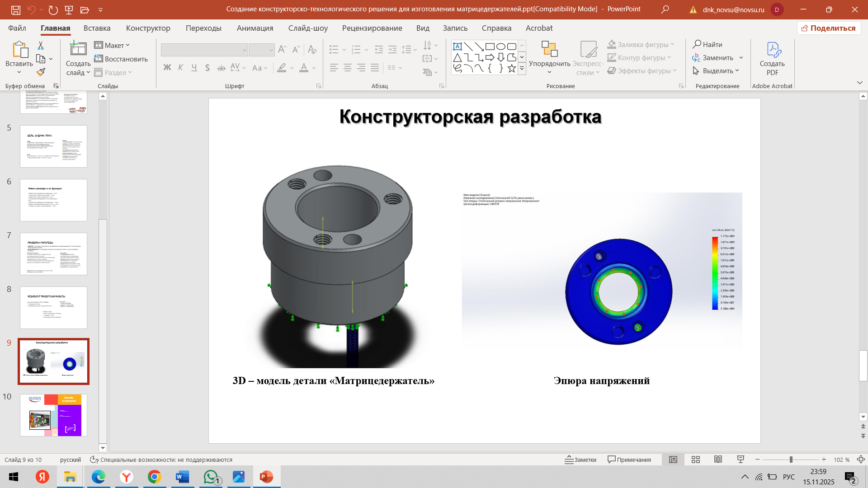Image resolution: width=868 pixels, height=488 pixels.
Task: Open the File menu
Action: click(17, 28)
